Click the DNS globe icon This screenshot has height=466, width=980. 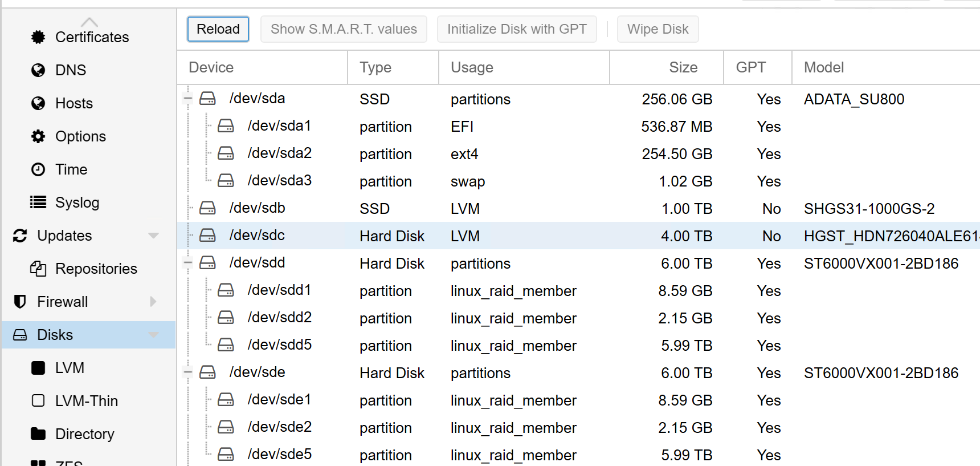pyautogui.click(x=38, y=70)
